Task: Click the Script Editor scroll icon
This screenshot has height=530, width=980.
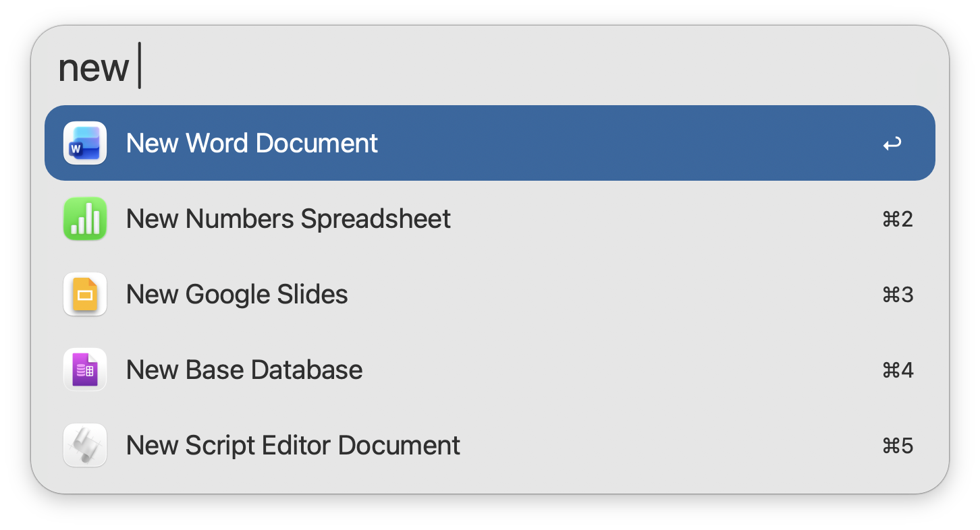Action: click(x=85, y=445)
